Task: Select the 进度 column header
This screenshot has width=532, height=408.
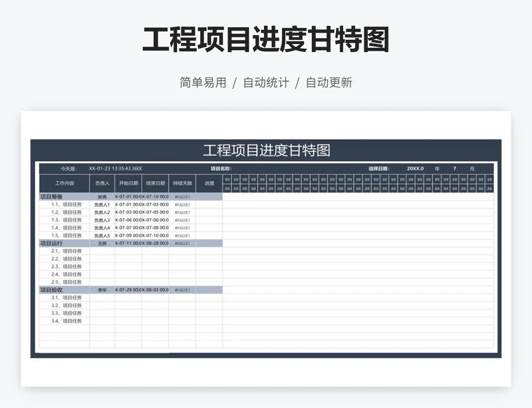Action: coord(209,184)
